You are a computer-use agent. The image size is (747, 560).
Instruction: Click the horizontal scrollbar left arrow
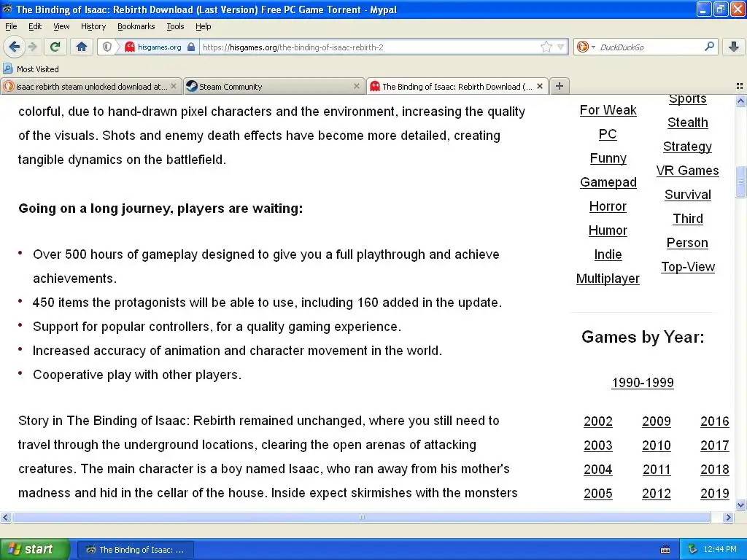pyautogui.click(x=5, y=517)
